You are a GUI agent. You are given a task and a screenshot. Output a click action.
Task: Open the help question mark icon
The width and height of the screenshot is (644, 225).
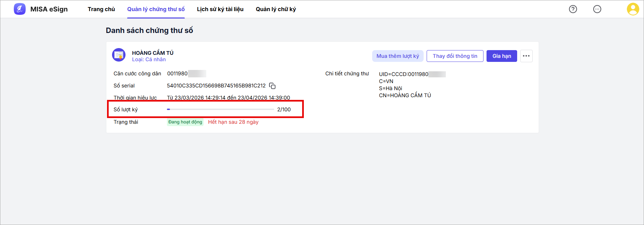click(x=573, y=9)
